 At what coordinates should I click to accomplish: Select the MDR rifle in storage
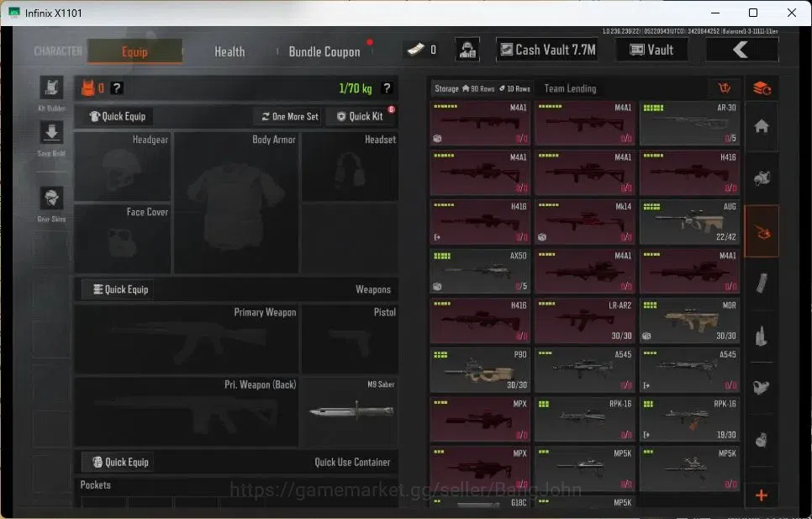click(689, 321)
